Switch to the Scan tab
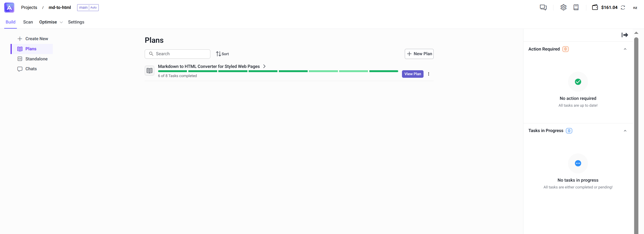This screenshot has height=234, width=644. coord(28,22)
